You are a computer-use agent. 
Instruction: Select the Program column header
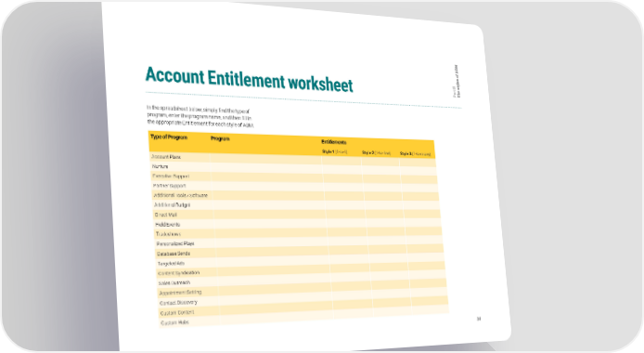point(220,139)
